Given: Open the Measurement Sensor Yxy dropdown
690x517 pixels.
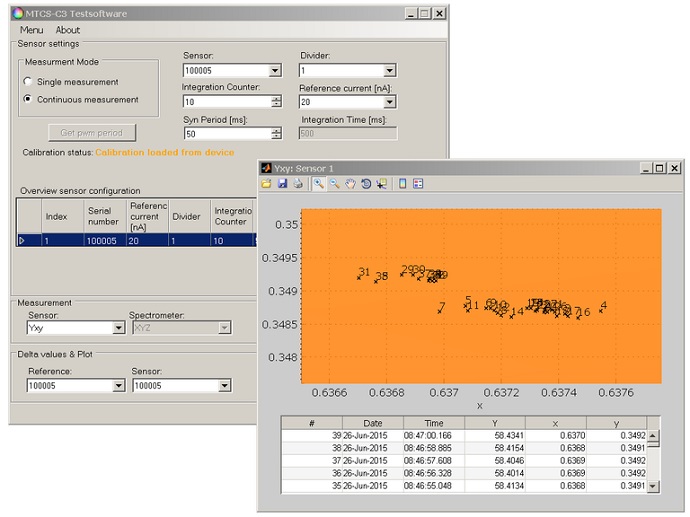Looking at the screenshot, I should [x=118, y=328].
